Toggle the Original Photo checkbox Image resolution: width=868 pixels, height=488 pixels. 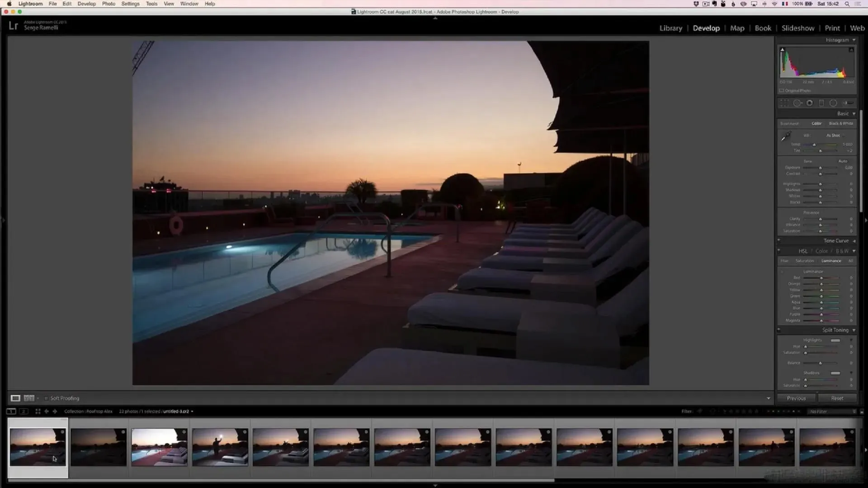tap(782, 90)
